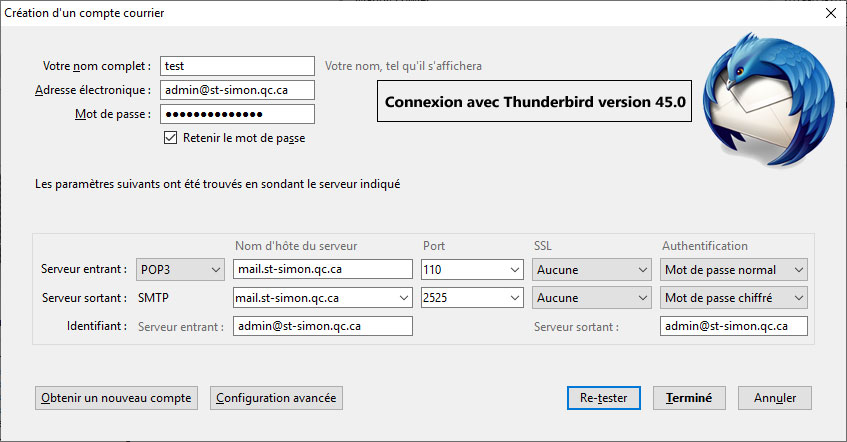Click the "Authentification" column header

705,246
